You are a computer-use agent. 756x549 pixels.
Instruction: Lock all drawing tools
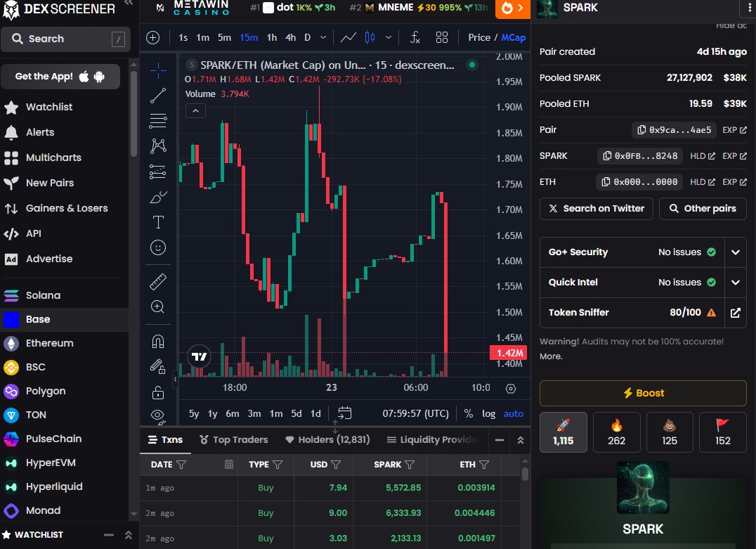[x=157, y=392]
